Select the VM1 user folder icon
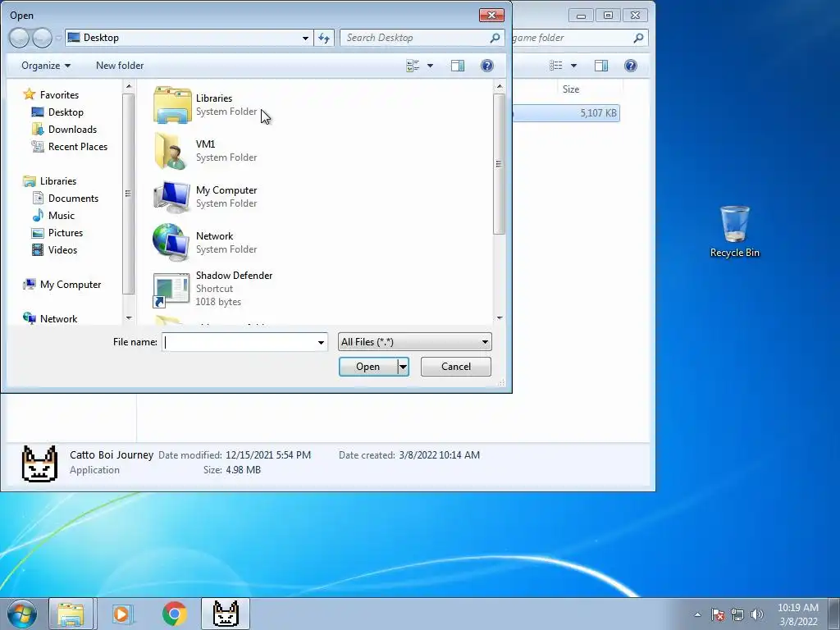The height and width of the screenshot is (630, 840). click(x=172, y=151)
